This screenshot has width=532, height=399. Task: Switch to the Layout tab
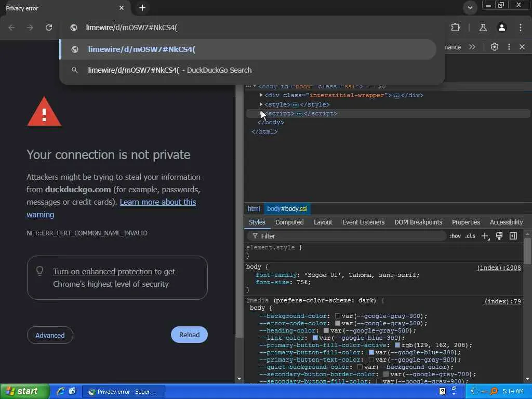(323, 222)
